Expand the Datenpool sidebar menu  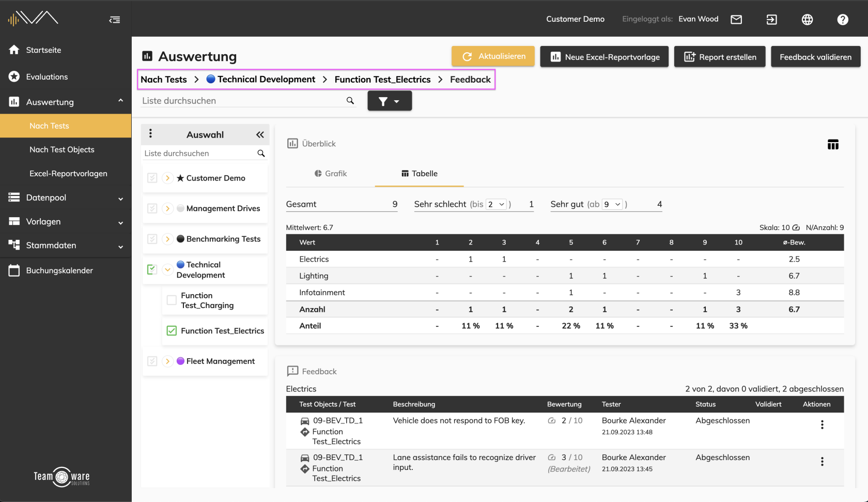[120, 199]
